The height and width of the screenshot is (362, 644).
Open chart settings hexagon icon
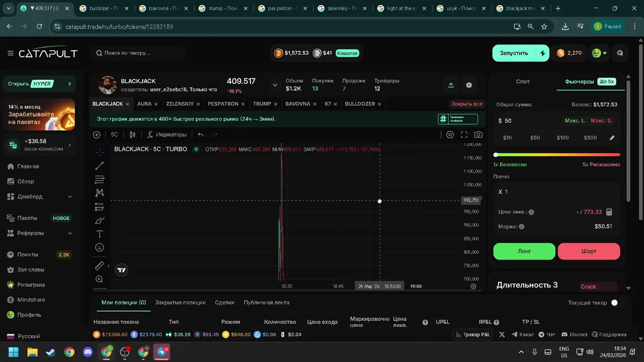450,135
